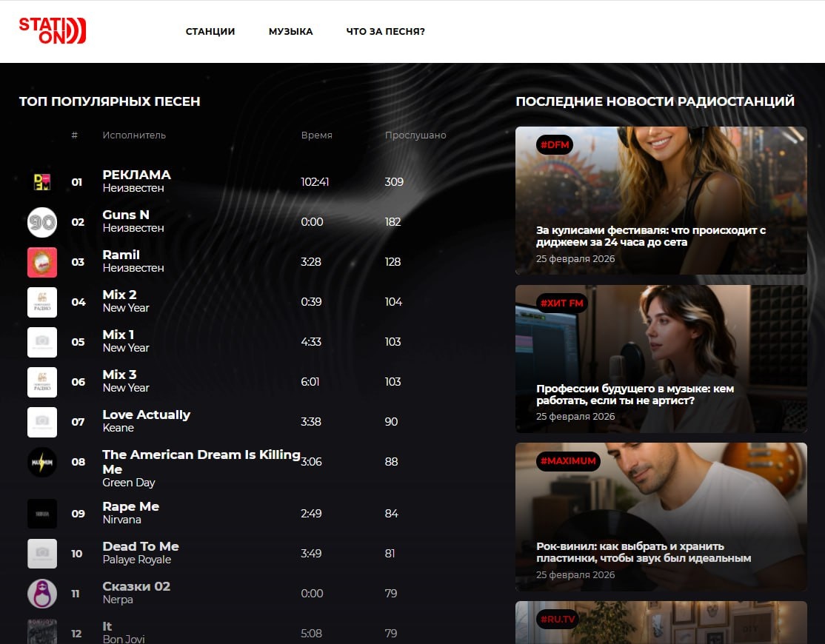This screenshot has width=825, height=644.
Task: Click the duration 102:41 for РЕКЛАМА
Action: [315, 182]
